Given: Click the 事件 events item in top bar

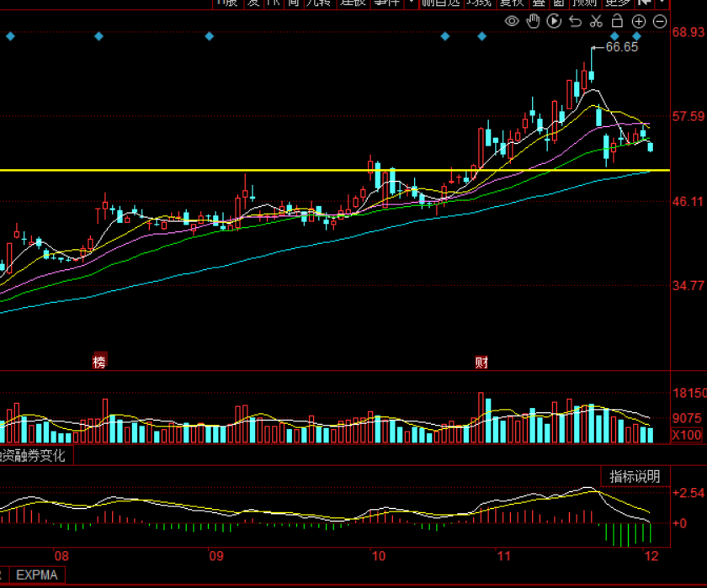Looking at the screenshot, I should [387, 3].
